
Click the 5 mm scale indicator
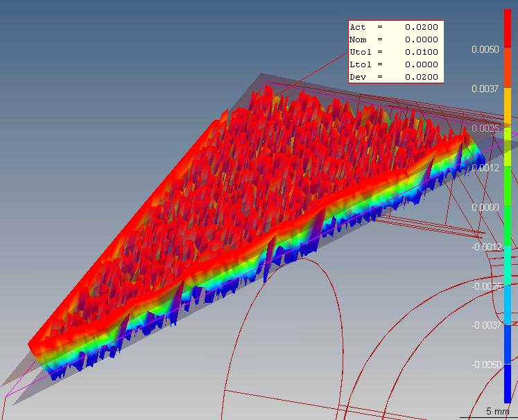(497, 411)
